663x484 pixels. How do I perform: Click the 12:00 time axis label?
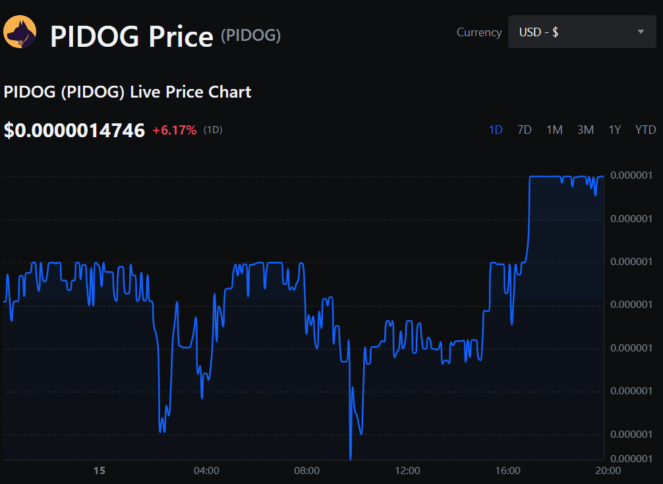pos(407,470)
